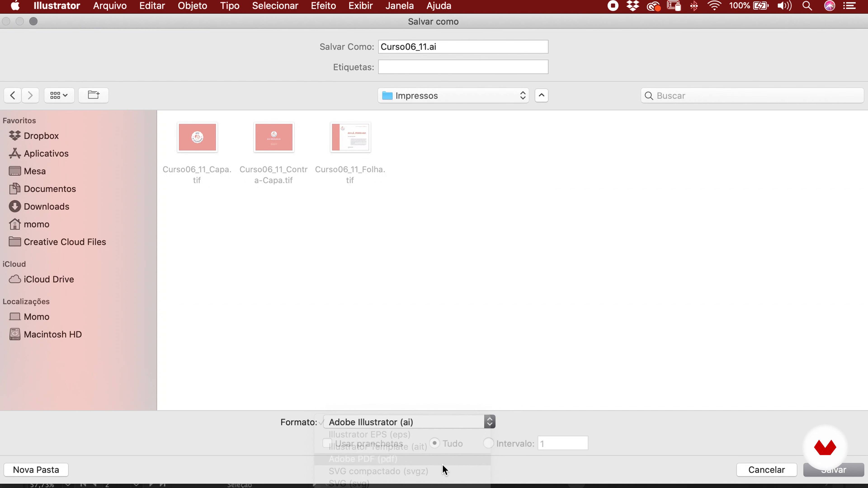Image resolution: width=868 pixels, height=488 pixels.
Task: Select the Intervalo radio button
Action: [488, 443]
